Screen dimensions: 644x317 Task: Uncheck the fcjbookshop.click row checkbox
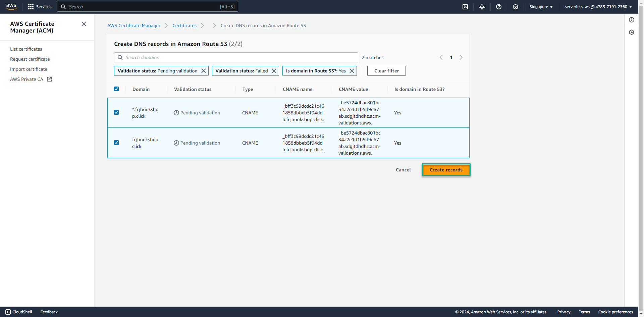point(116,143)
